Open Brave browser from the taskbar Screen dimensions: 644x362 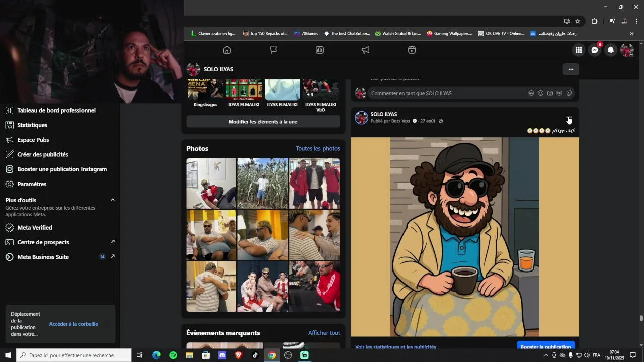(x=238, y=355)
